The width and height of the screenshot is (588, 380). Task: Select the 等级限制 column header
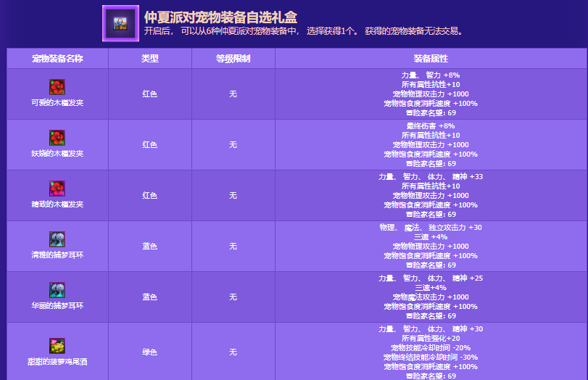(x=233, y=58)
